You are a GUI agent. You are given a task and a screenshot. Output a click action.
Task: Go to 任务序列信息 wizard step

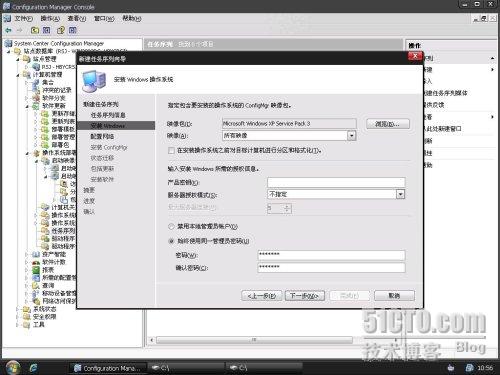[x=108, y=115]
